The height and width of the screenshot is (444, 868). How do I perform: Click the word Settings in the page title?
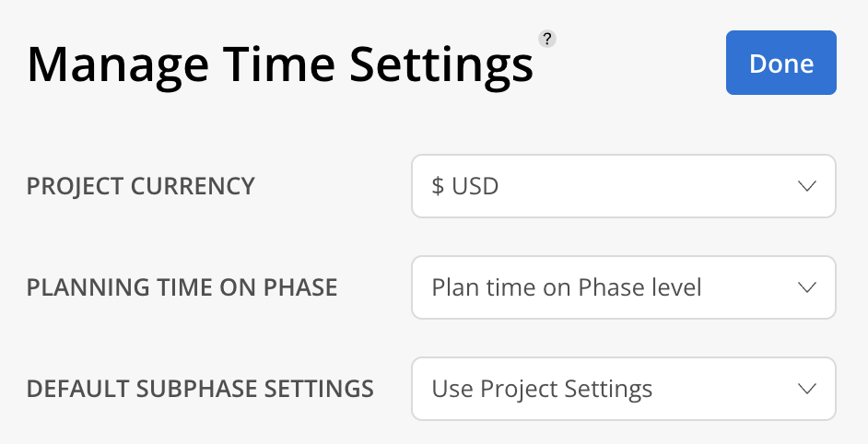click(441, 66)
